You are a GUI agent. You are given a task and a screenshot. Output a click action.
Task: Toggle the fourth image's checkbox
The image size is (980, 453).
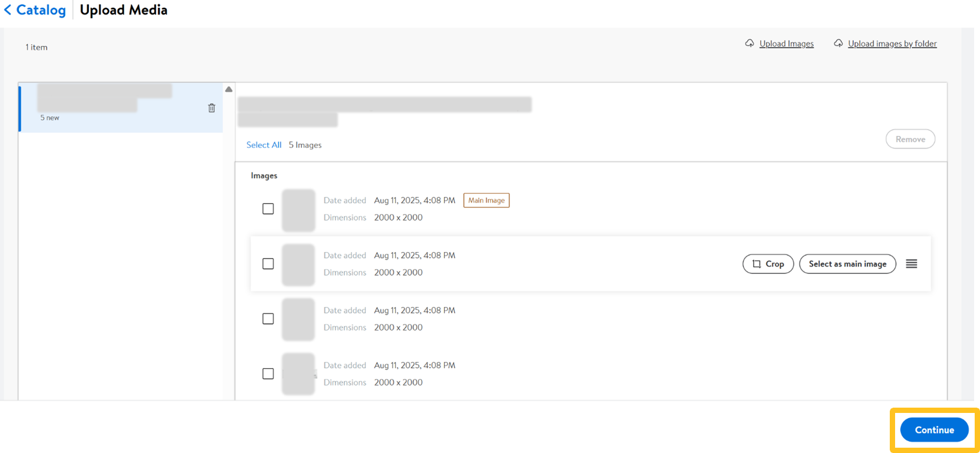(x=268, y=374)
